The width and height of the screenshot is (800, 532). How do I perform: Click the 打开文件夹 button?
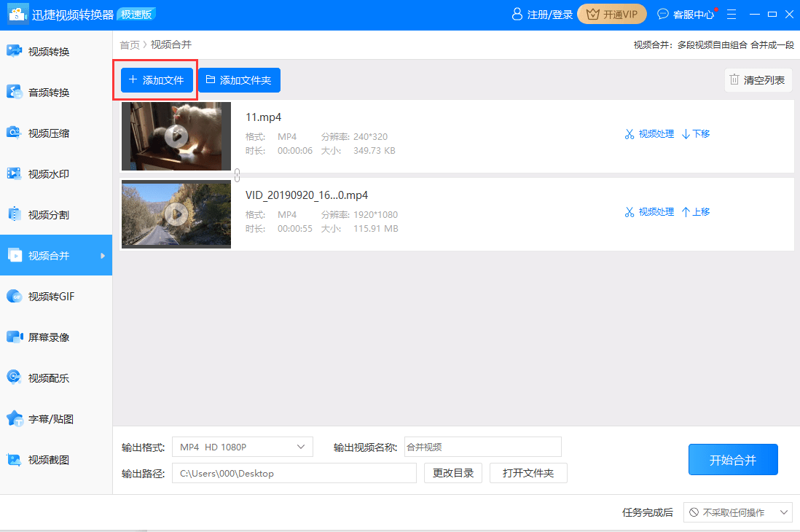(x=528, y=473)
